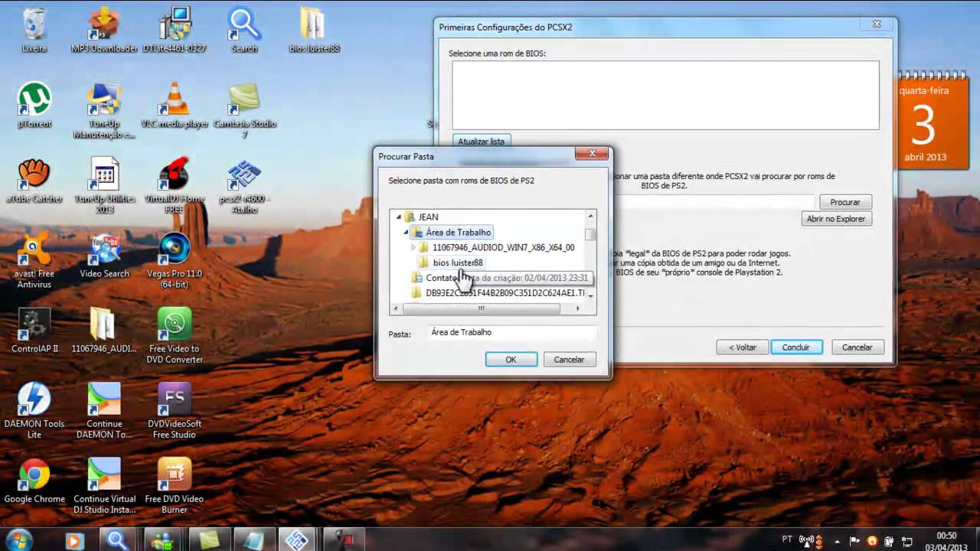The height and width of the screenshot is (551, 980).
Task: Close the Procurar Pasta dialog
Action: [x=592, y=154]
